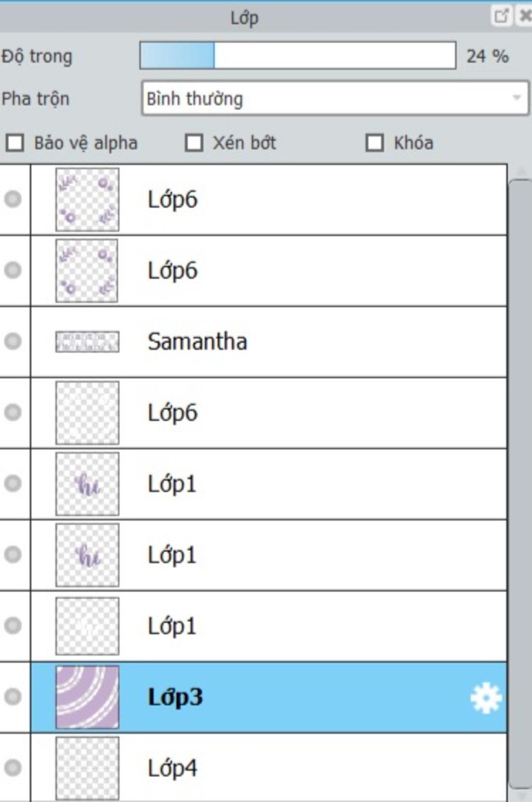This screenshot has width=532, height=802.
Task: Toggle visibility dot of Lớp3 layer
Action: click(13, 697)
